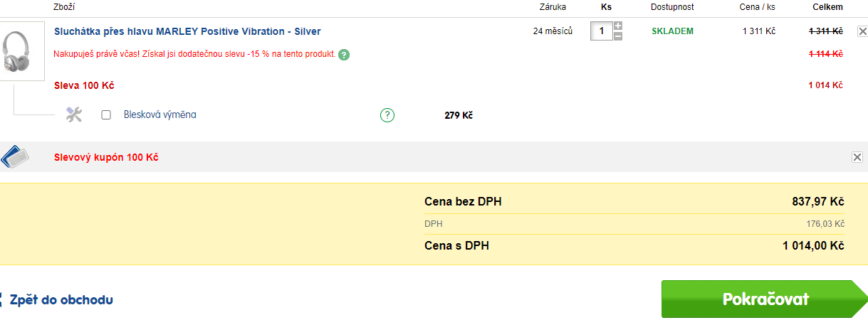Screen dimensions: 868x320
Task: Increase quantity with the plus button
Action: point(618,26)
